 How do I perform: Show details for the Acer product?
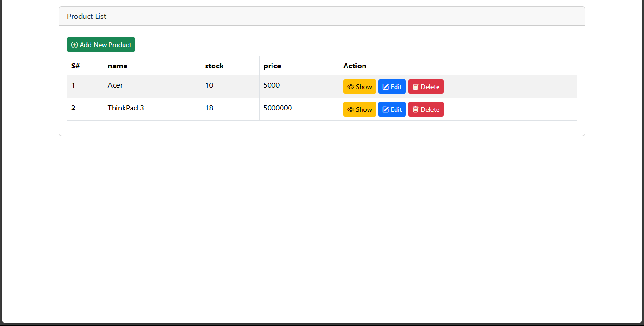point(360,87)
